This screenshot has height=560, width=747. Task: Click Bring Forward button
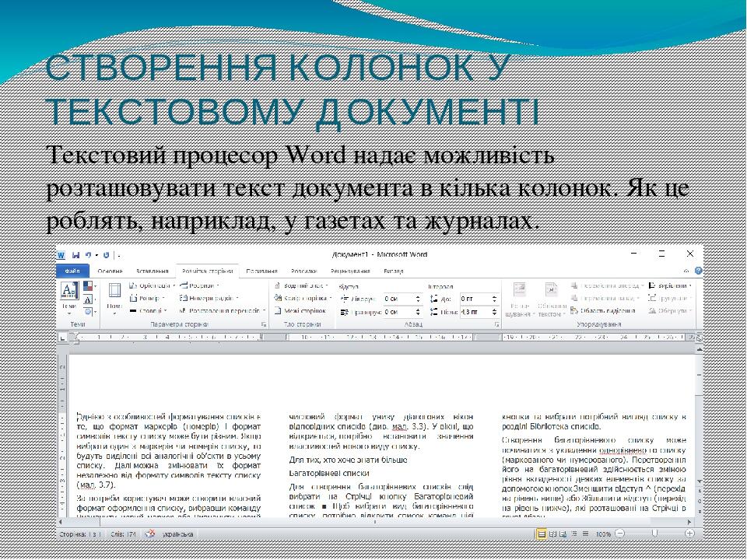point(608,285)
